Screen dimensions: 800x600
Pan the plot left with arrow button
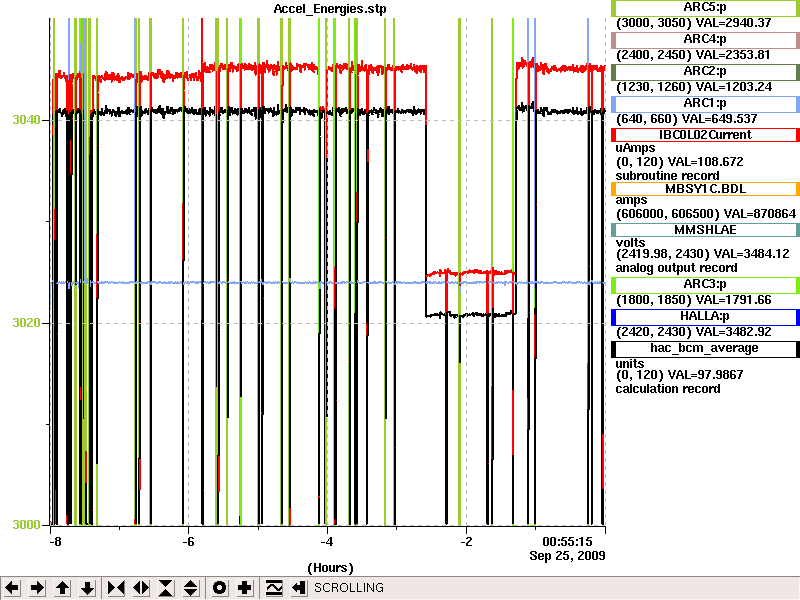[12, 588]
